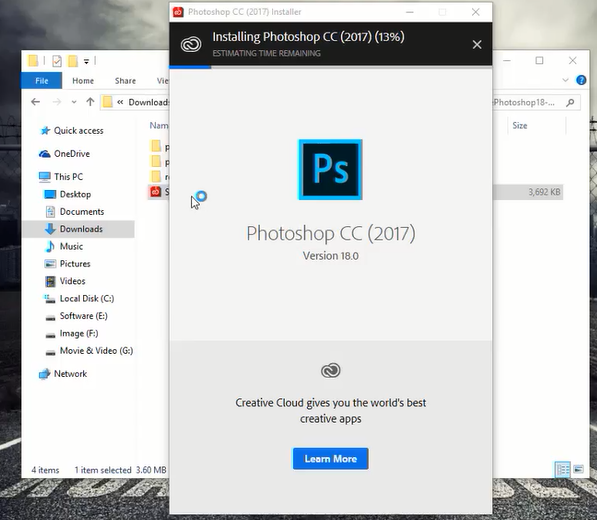Go up one folder level in Explorer
Screen dimensions: 597x520
90,102
